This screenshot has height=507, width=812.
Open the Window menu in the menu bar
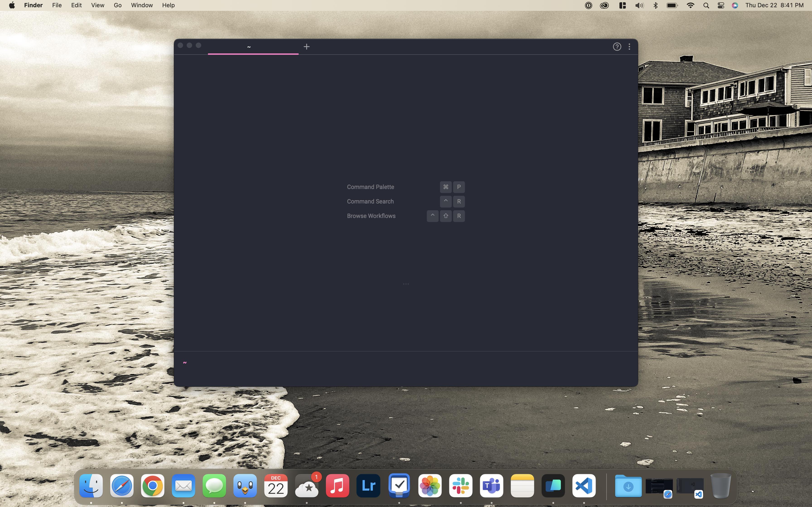pyautogui.click(x=142, y=5)
